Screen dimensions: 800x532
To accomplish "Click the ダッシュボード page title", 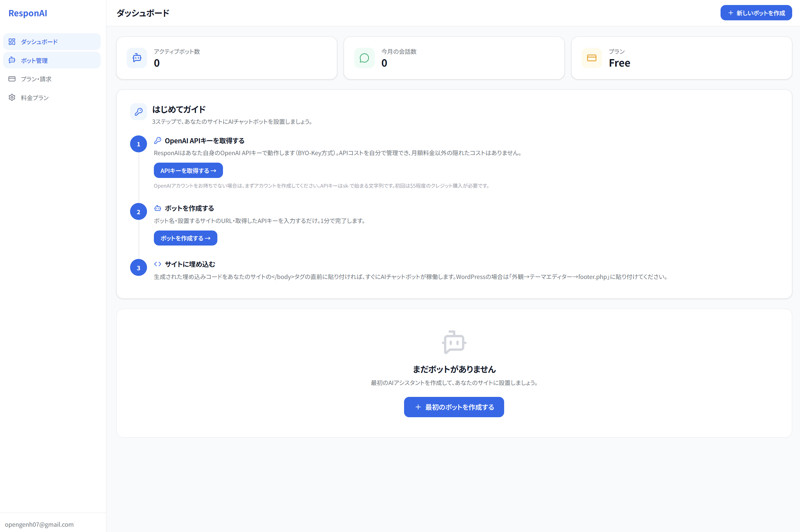I will [143, 13].
